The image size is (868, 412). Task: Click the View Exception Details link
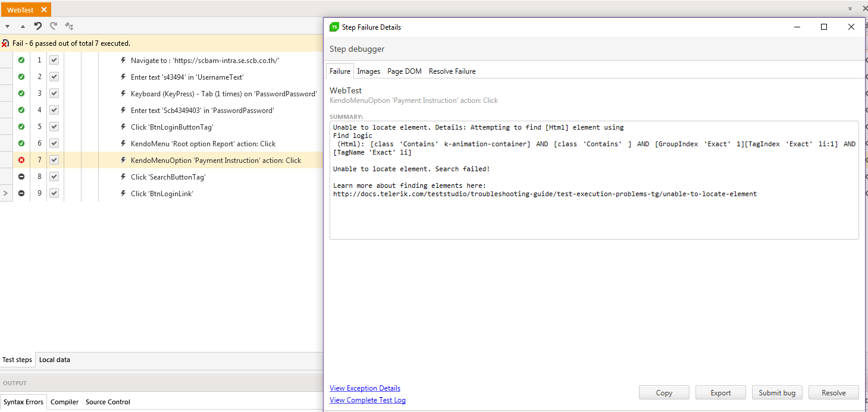(x=365, y=388)
